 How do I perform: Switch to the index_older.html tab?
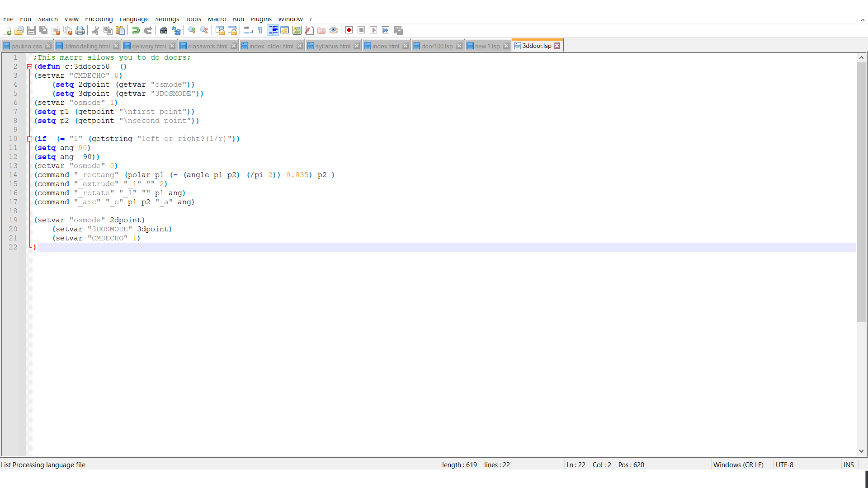(x=271, y=46)
